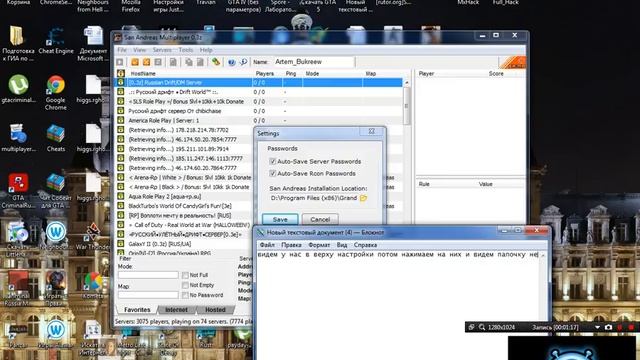
Task: Click the leftmost grey square toolbar icon
Action: pyautogui.click(x=120, y=62)
